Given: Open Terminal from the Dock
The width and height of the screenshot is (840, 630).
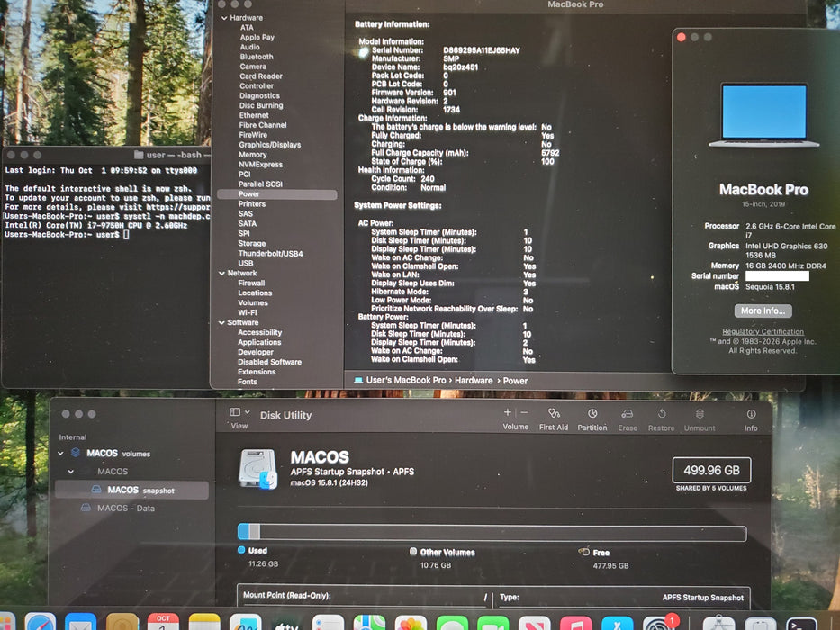Looking at the screenshot, I should pyautogui.click(x=802, y=624).
